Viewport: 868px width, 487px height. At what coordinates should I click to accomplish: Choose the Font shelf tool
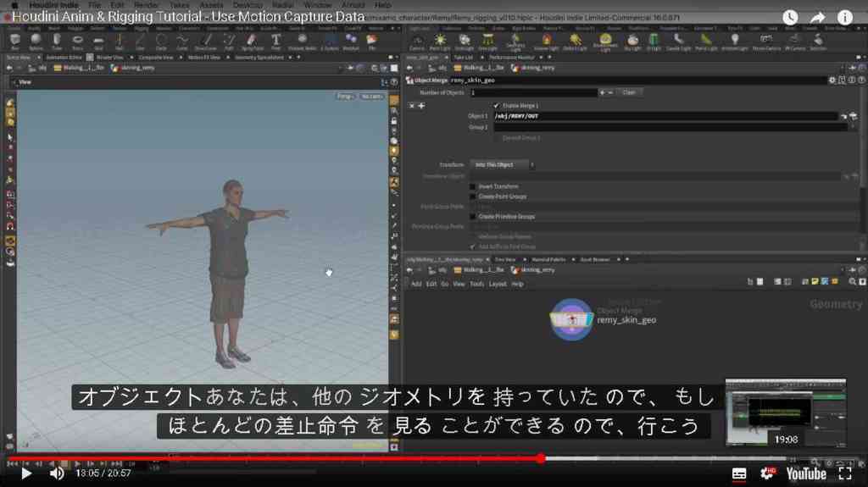[275, 42]
